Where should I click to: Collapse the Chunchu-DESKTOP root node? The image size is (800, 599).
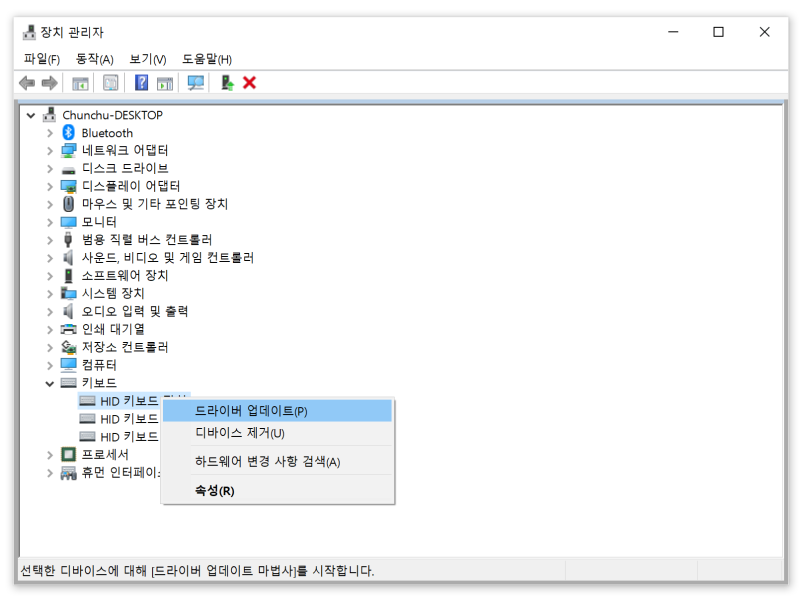tap(31, 115)
